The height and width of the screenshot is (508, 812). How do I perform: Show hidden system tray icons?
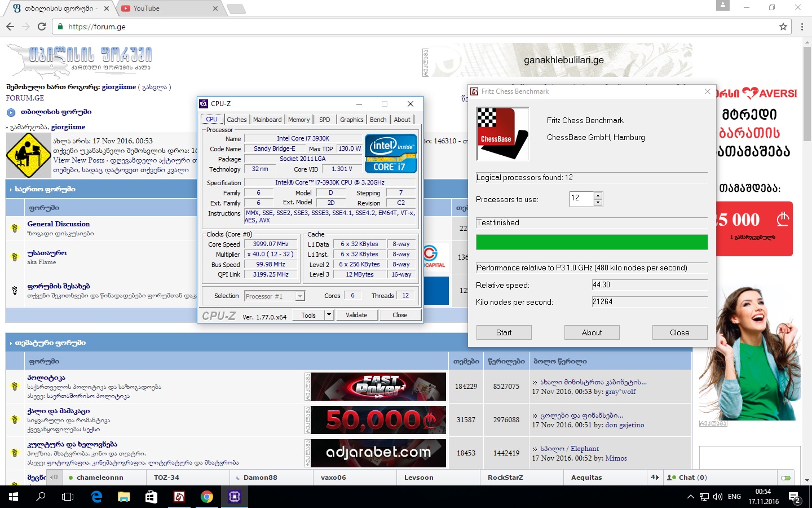coord(690,497)
